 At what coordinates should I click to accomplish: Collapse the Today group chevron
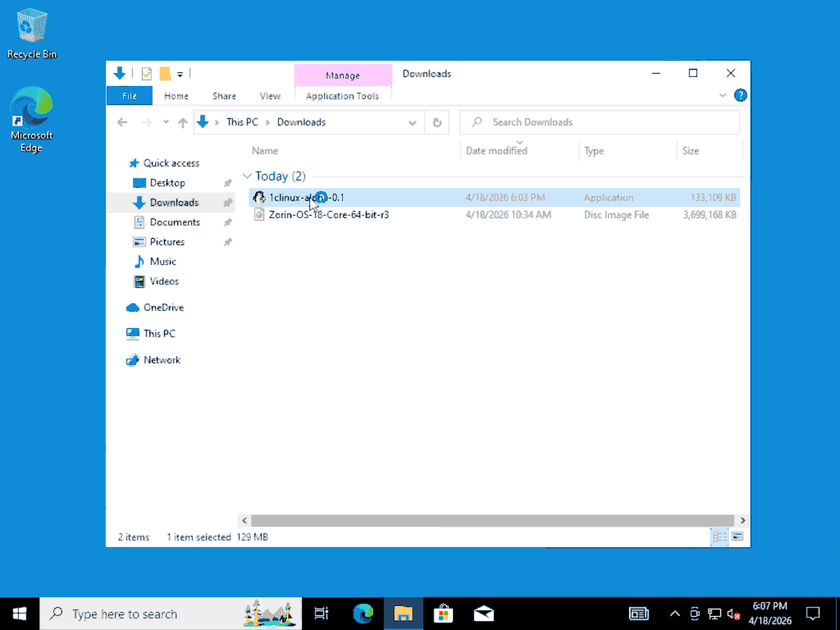point(248,176)
